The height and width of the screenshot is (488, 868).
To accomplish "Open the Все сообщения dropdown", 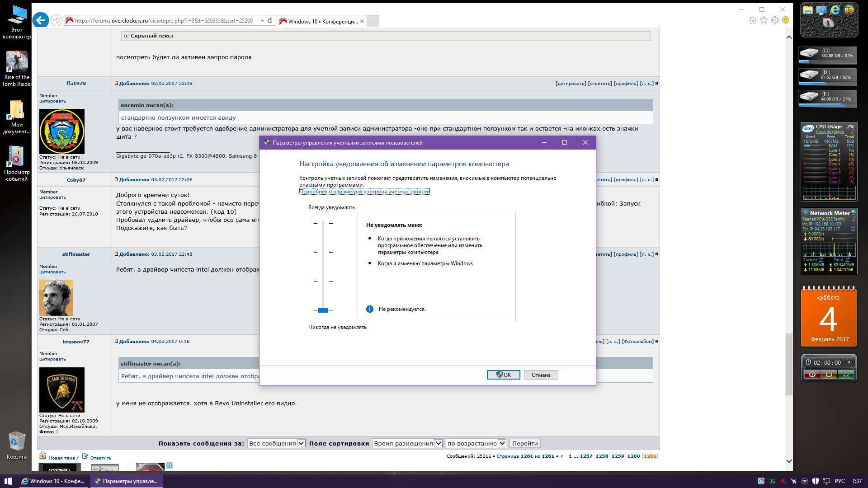I will point(276,444).
